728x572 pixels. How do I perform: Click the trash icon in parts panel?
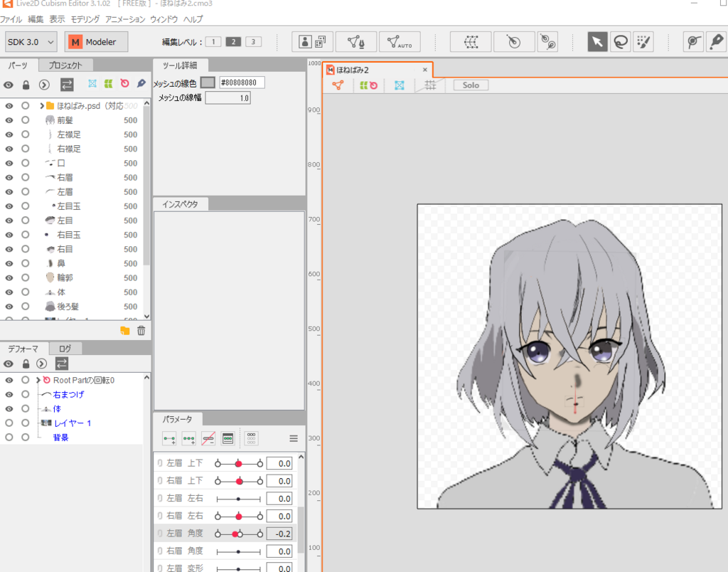(141, 330)
